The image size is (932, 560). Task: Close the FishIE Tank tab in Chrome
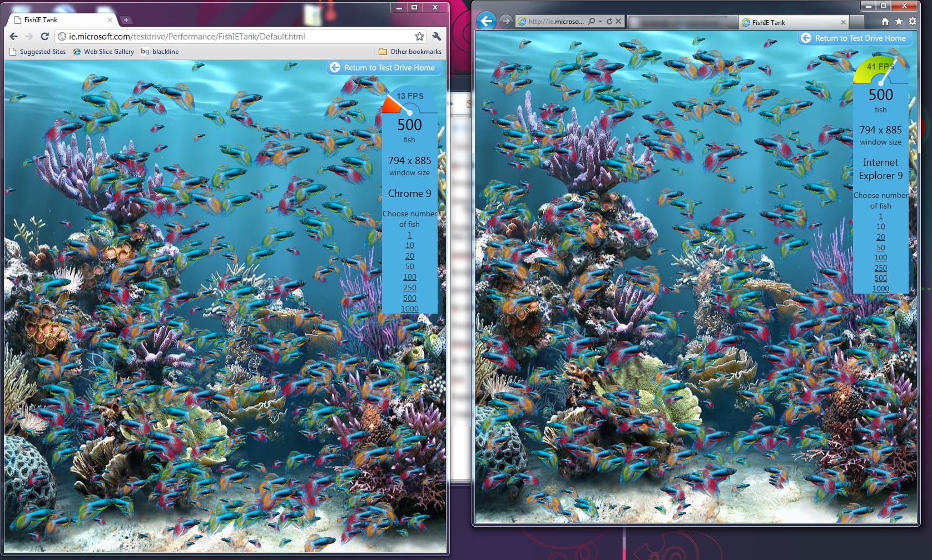[110, 19]
